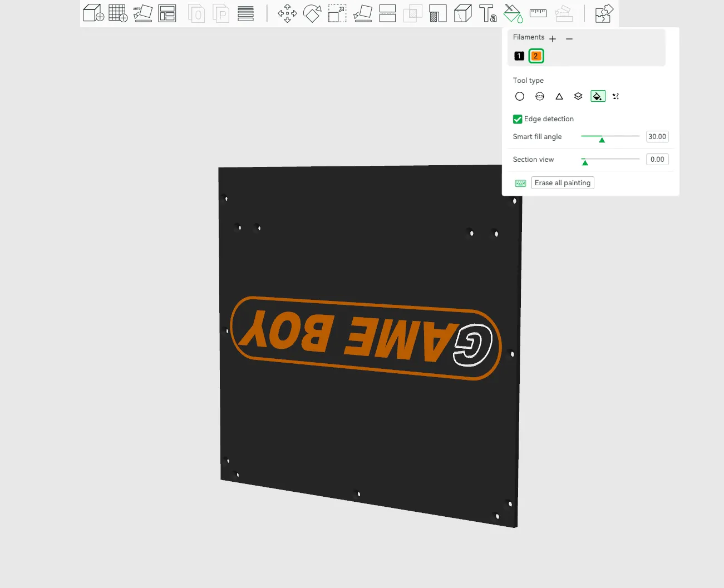This screenshot has width=724, height=588.
Task: Click Erase all painting button
Action: click(563, 183)
